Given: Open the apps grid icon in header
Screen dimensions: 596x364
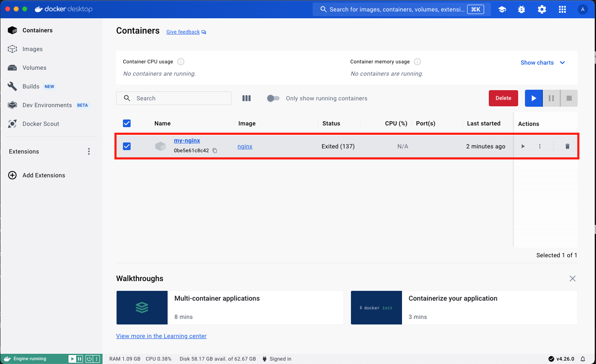Looking at the screenshot, I should point(562,9).
